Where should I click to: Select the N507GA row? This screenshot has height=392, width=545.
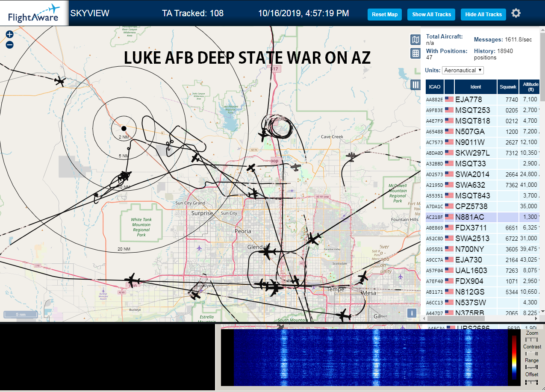tap(483, 131)
